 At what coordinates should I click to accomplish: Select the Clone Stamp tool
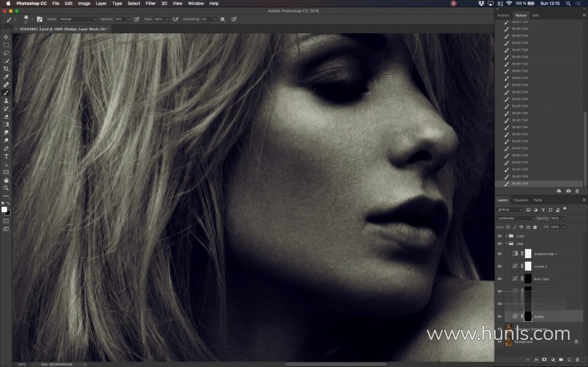point(6,100)
